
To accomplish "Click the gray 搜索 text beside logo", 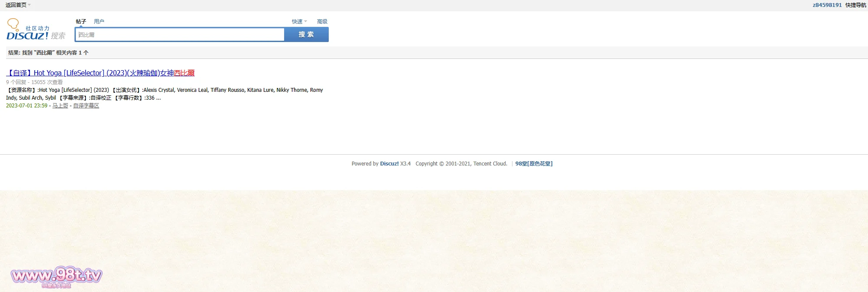I will tap(58, 36).
